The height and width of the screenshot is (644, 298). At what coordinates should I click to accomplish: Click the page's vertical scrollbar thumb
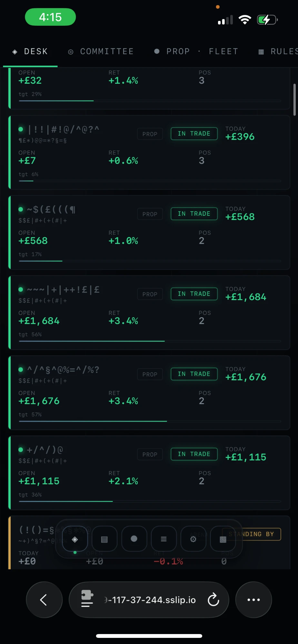294,99
